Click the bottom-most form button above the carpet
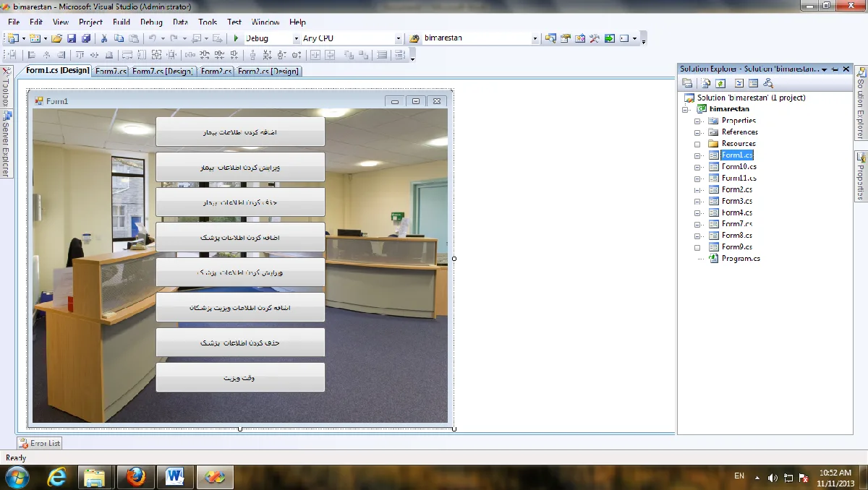The height and width of the screenshot is (490, 868). click(240, 378)
